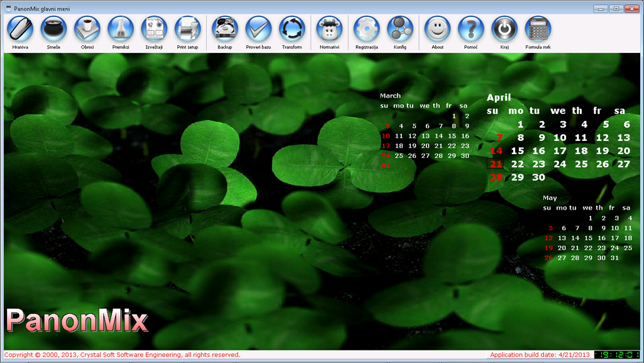Open Pomoć help question mark icon
Screen dimensions: 644x363
(471, 29)
